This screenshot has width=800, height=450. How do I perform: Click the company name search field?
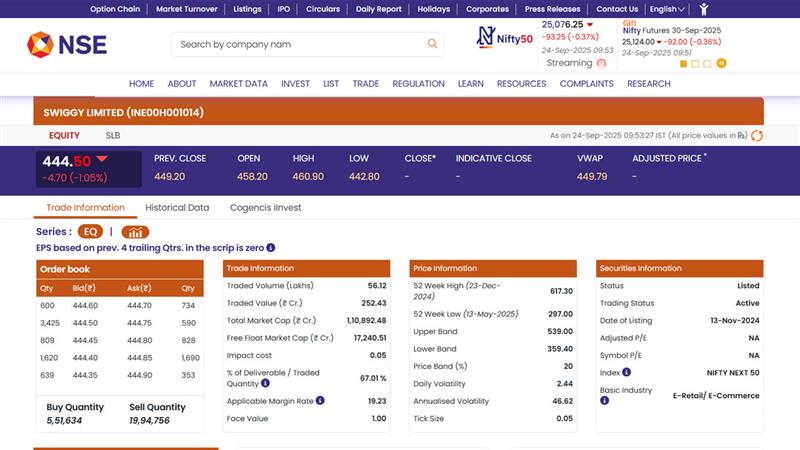(x=298, y=44)
